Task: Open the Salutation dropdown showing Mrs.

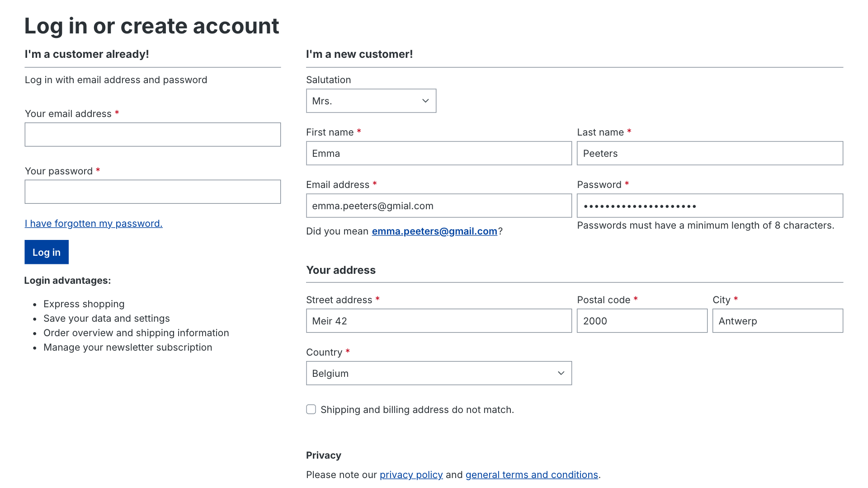Action: click(371, 101)
